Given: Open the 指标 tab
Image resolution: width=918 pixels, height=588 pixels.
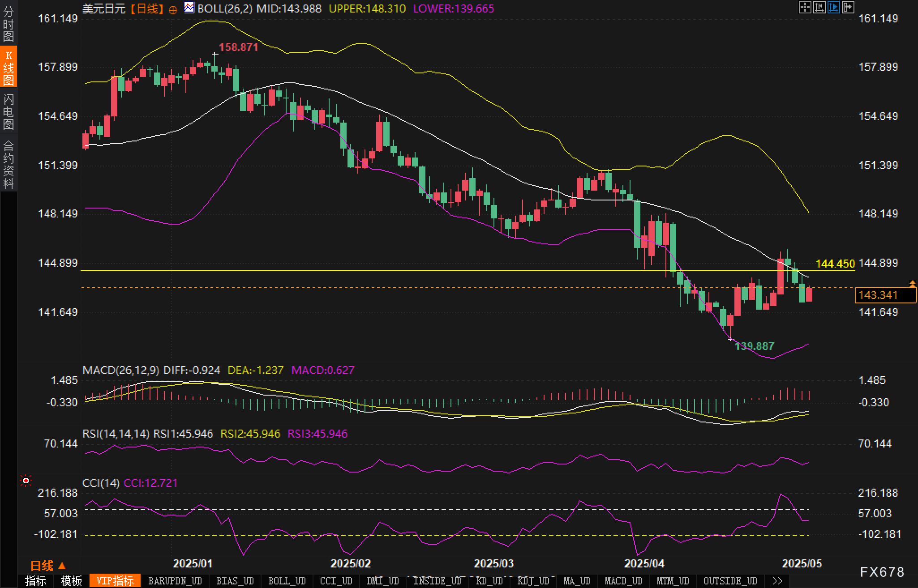Looking at the screenshot, I should (35, 581).
